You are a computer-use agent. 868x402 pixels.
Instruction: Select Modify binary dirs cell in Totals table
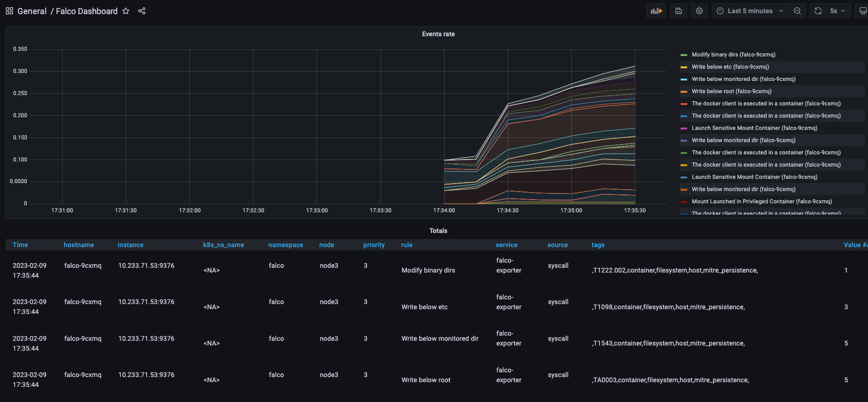tap(428, 270)
